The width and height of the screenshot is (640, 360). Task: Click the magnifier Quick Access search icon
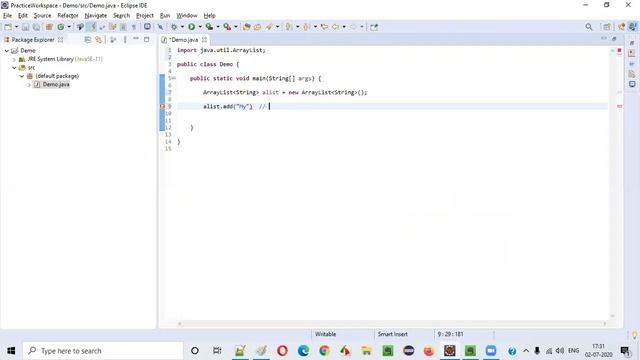(589, 27)
